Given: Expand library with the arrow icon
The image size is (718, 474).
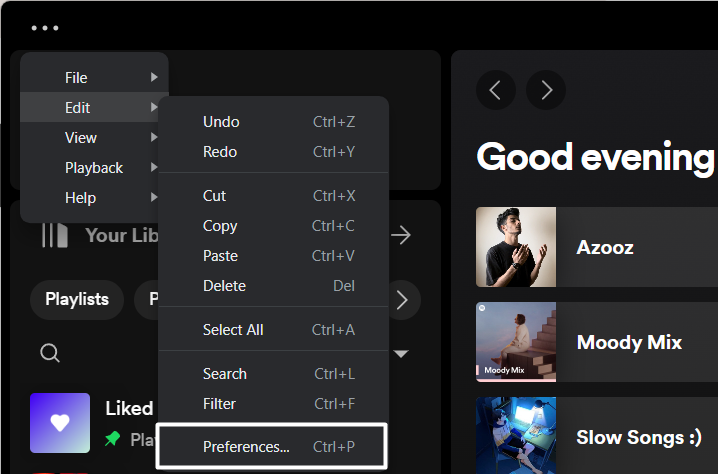Looking at the screenshot, I should click(401, 235).
